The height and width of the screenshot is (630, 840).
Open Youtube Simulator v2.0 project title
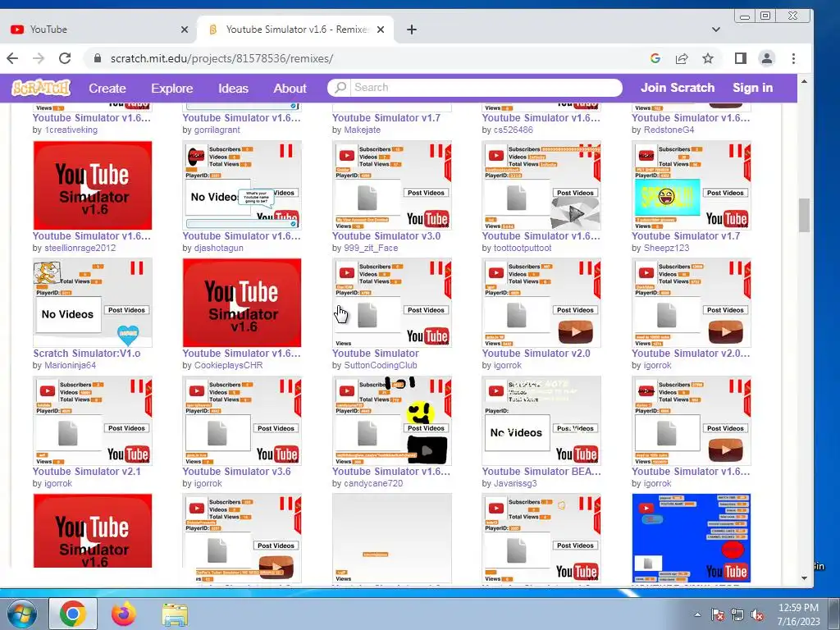click(536, 353)
